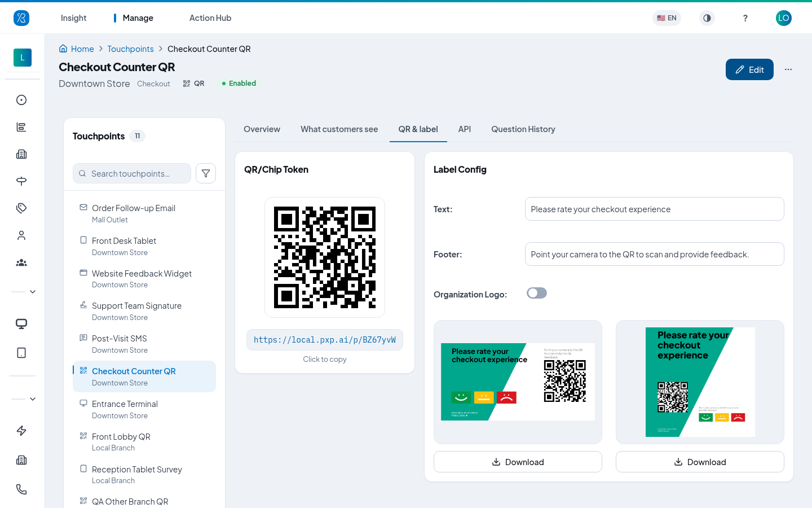Open the circle-dot sidebar icon
Image resolution: width=812 pixels, height=508 pixels.
click(x=21, y=100)
